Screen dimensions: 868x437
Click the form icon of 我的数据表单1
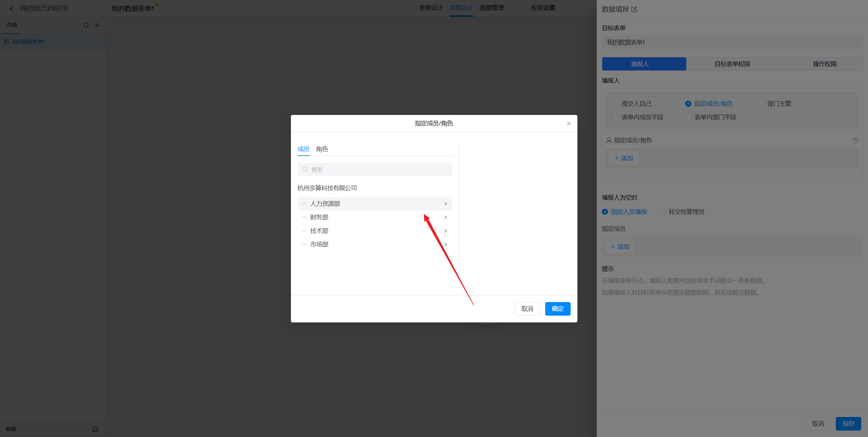6,42
